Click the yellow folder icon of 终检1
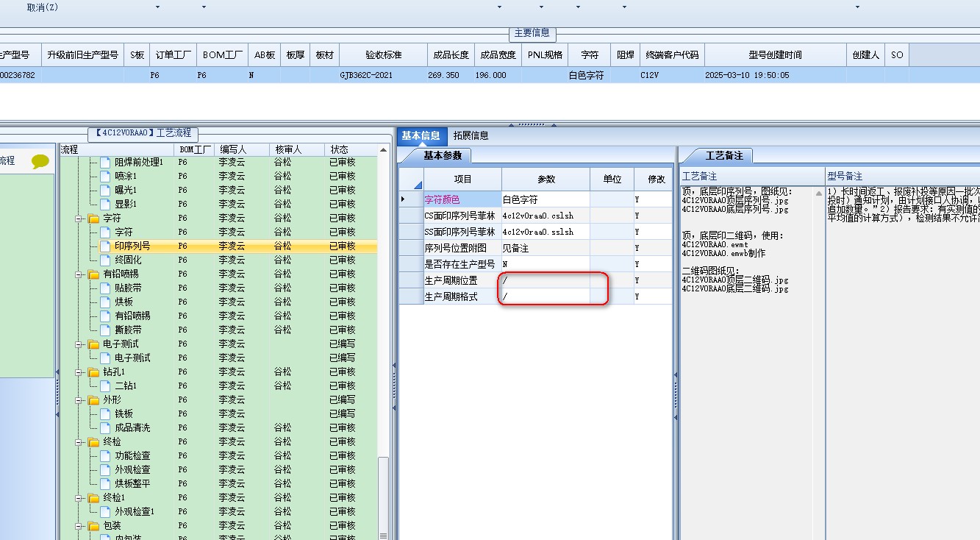The height and width of the screenshot is (540, 980). coord(93,498)
